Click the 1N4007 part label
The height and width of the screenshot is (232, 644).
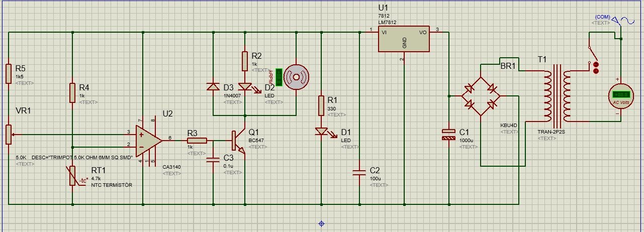click(233, 96)
